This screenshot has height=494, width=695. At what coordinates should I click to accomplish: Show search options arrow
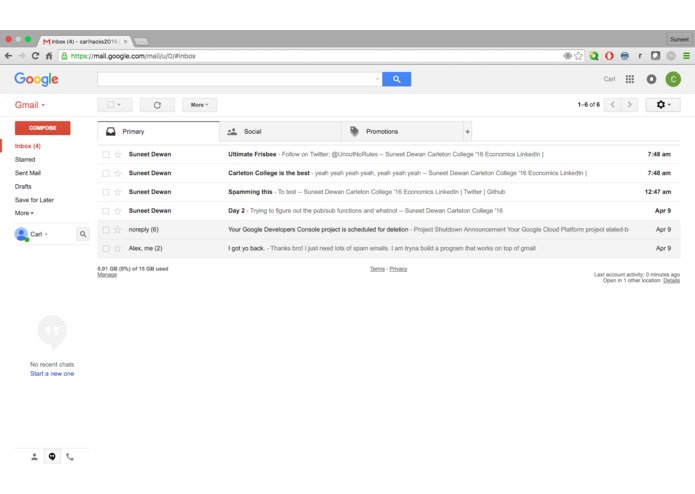377,79
